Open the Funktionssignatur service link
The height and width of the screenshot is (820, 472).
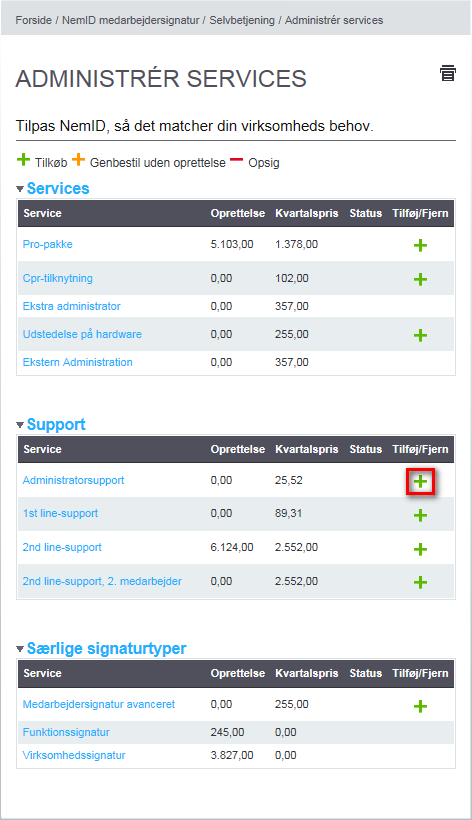(66, 732)
